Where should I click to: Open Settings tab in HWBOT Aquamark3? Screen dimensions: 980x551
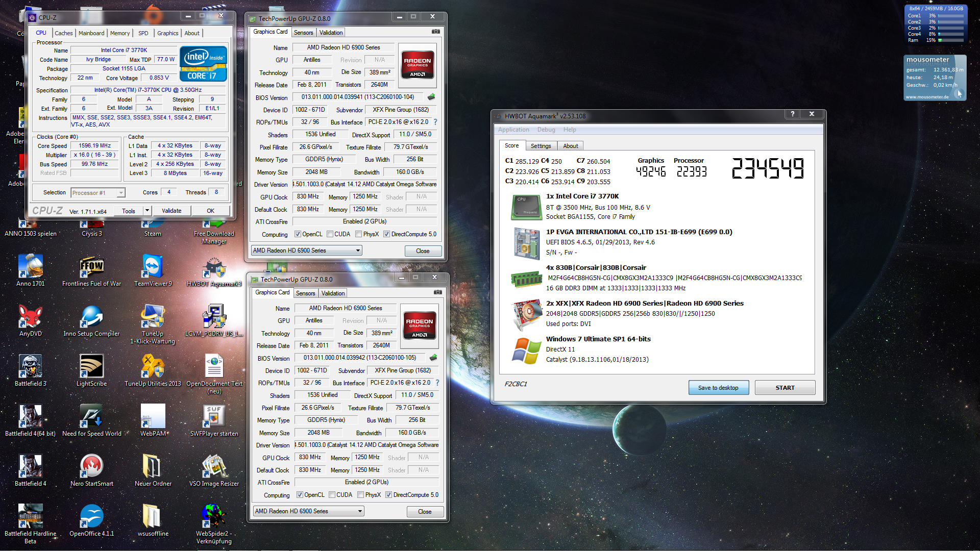(541, 146)
